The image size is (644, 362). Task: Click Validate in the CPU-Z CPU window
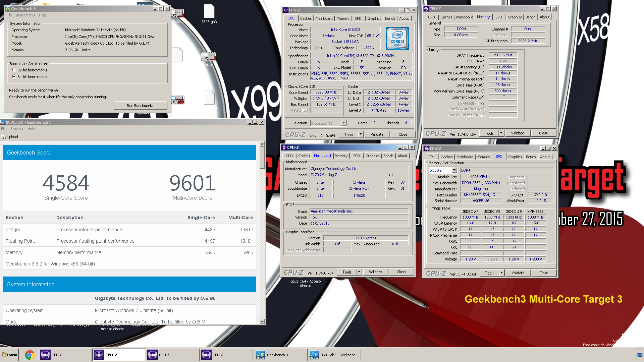point(377,135)
